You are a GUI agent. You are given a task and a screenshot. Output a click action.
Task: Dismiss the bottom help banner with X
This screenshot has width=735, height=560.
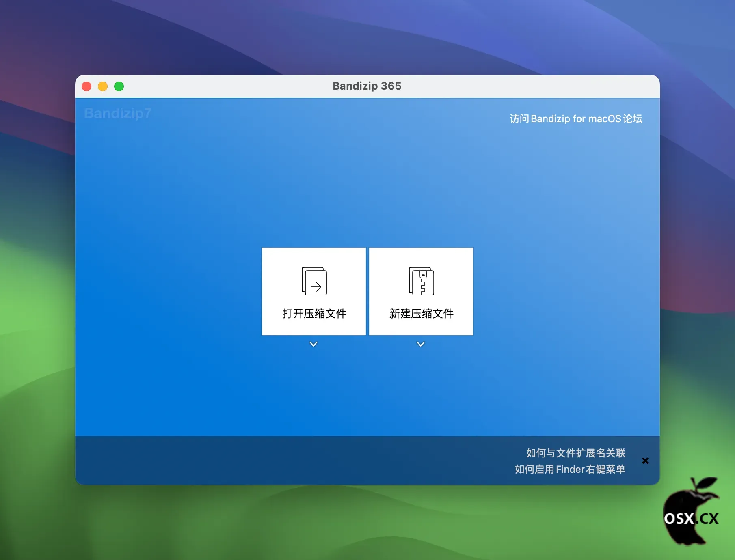[645, 461]
